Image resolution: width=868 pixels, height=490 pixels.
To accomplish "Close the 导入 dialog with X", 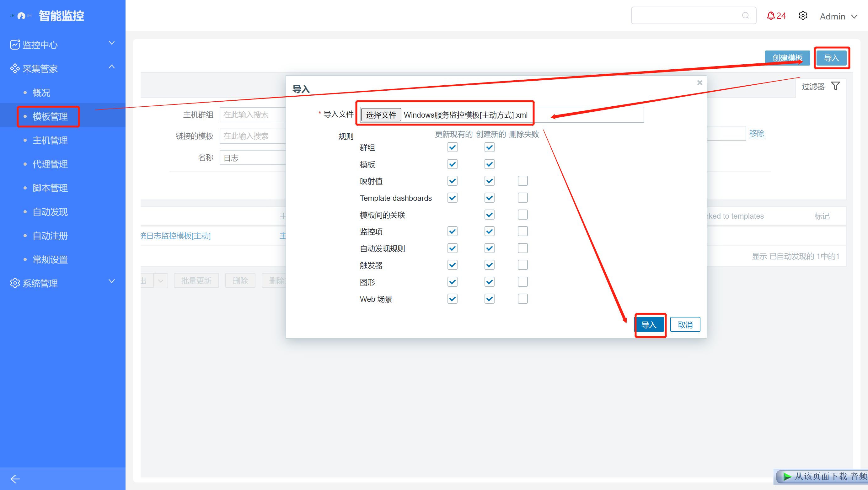I will (x=699, y=83).
